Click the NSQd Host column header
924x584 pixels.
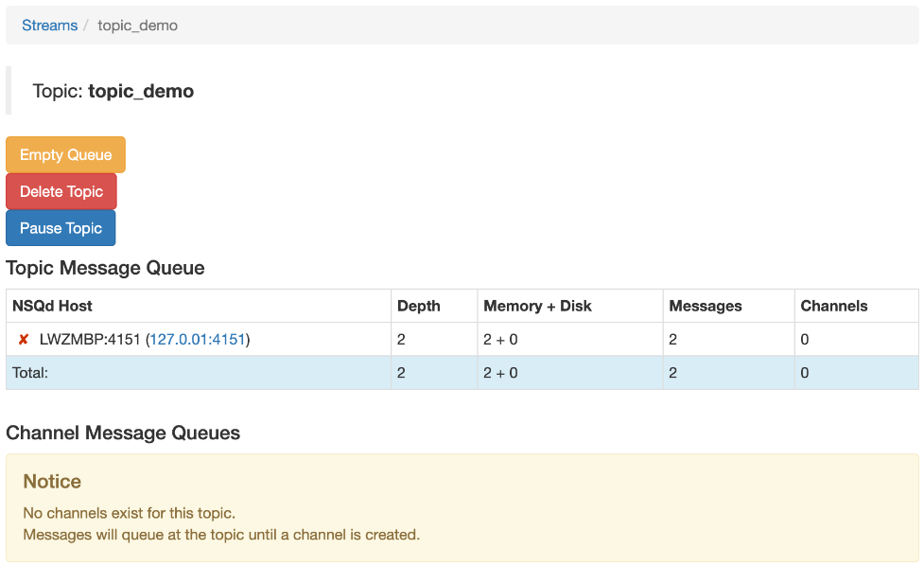pos(53,306)
